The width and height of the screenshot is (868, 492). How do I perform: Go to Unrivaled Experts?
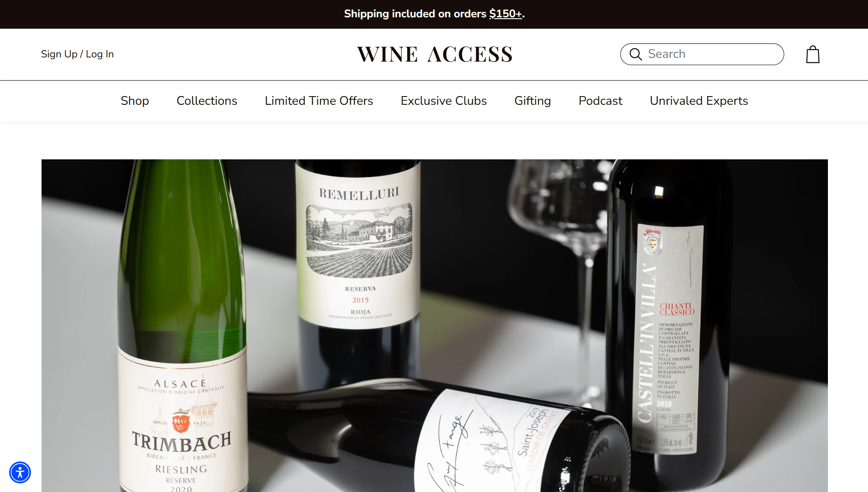tap(699, 101)
